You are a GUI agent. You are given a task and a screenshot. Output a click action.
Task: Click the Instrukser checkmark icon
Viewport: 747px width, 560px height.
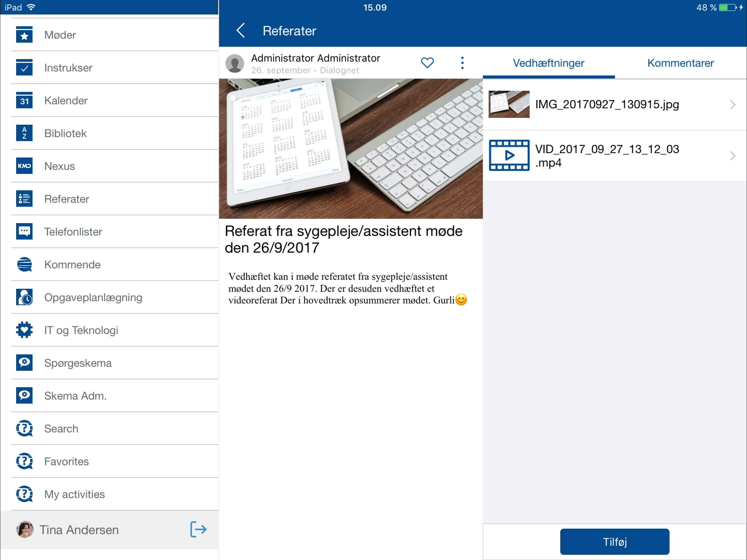(x=24, y=68)
